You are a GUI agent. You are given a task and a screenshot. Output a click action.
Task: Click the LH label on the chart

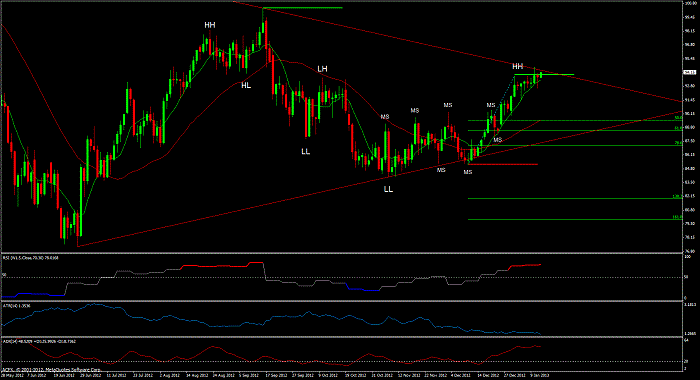point(322,69)
